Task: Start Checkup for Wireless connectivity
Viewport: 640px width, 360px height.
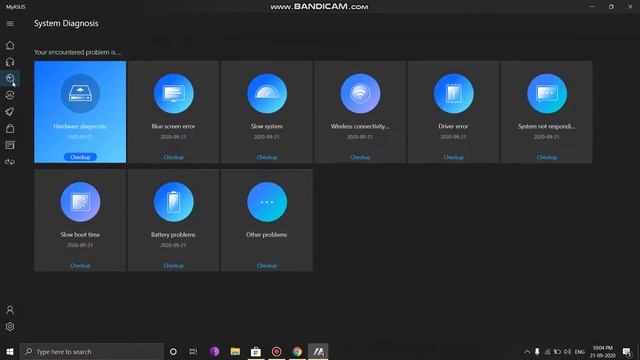Action: (x=360, y=157)
